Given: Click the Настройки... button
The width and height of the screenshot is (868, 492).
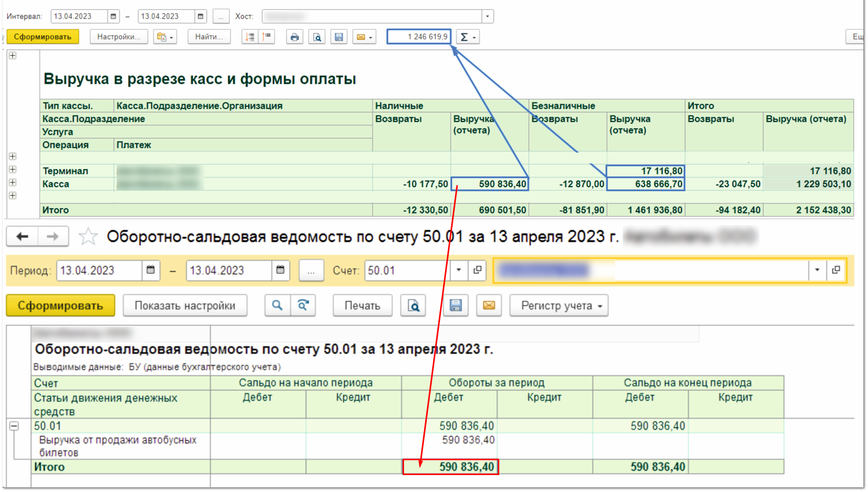Looking at the screenshot, I should (119, 37).
